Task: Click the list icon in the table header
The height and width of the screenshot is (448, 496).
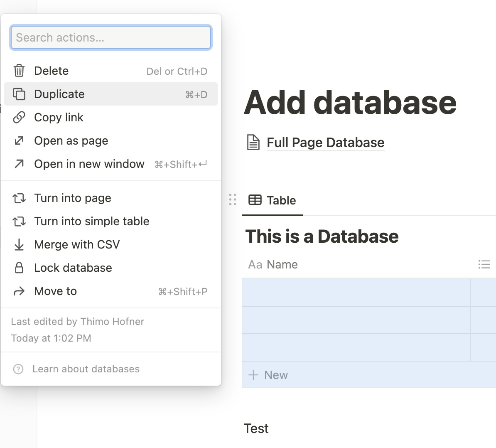Action: 484,265
